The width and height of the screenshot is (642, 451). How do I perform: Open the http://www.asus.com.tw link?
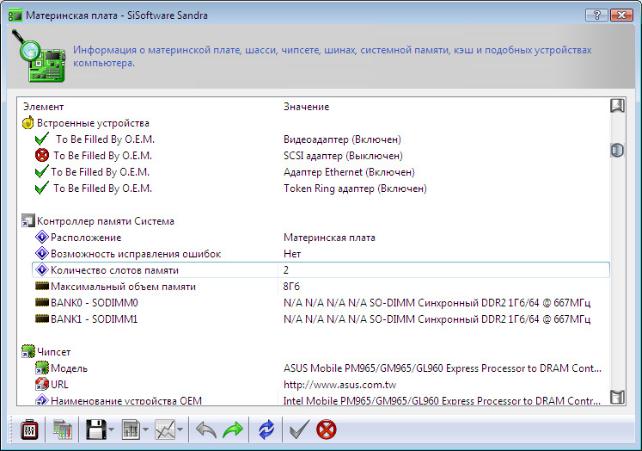click(339, 385)
